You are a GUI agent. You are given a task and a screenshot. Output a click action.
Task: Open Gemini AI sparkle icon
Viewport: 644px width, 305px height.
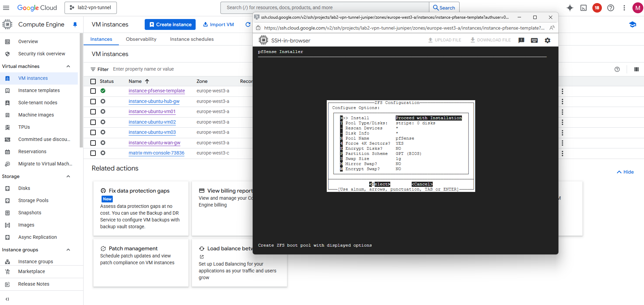click(x=570, y=8)
